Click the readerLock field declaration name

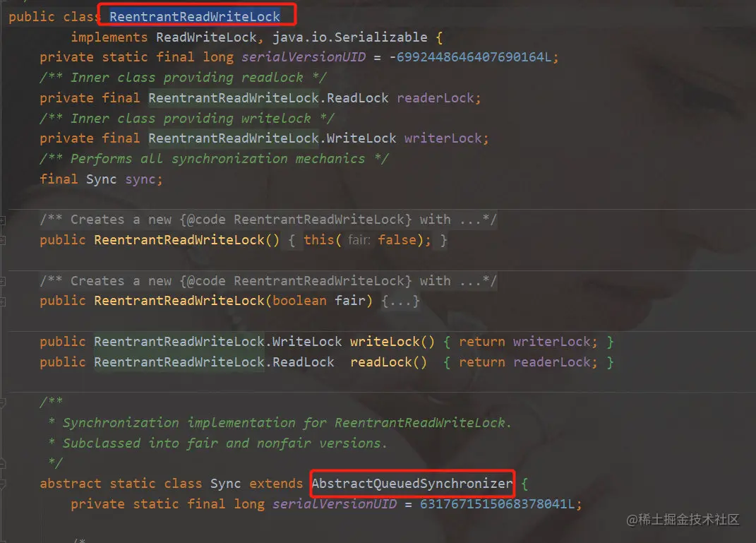[436, 98]
